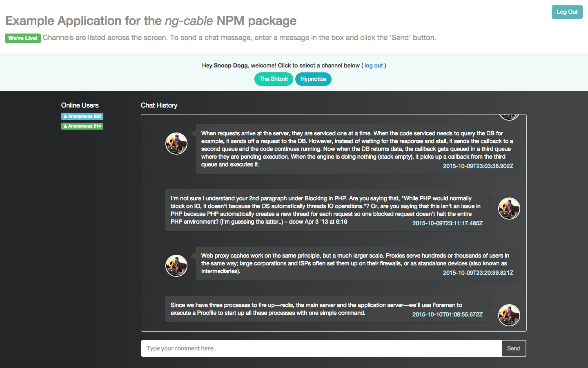Image resolution: width=588 pixels, height=368 pixels.
Task: Follow the 'log out' link
Action: [x=374, y=65]
